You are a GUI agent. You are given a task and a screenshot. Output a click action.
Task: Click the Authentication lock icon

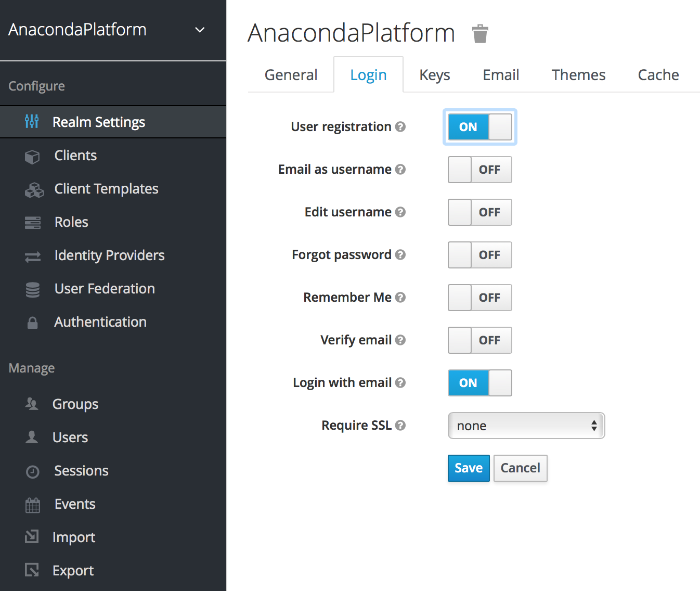32,323
